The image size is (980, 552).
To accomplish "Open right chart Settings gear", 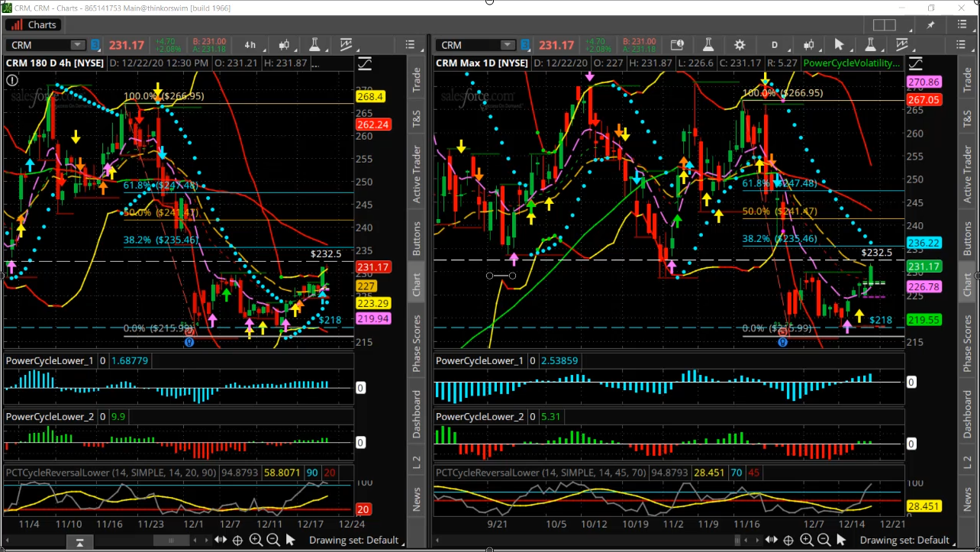I will [x=740, y=45].
